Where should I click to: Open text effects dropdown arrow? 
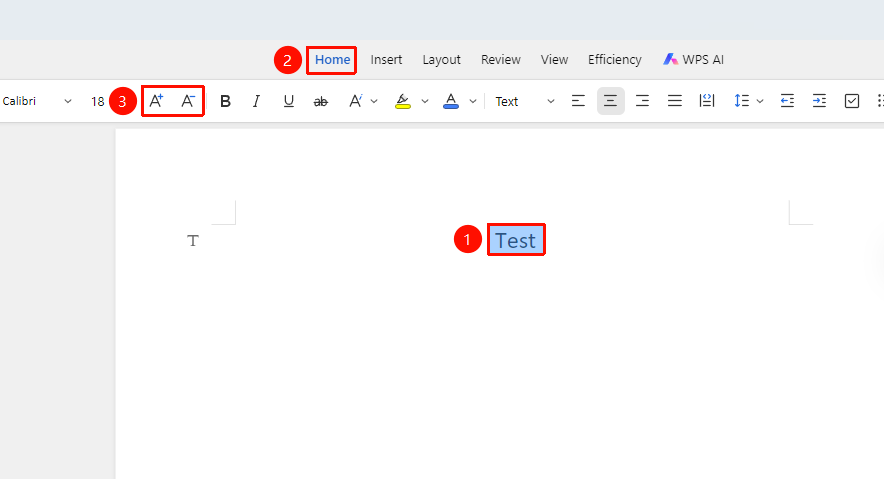coord(374,101)
